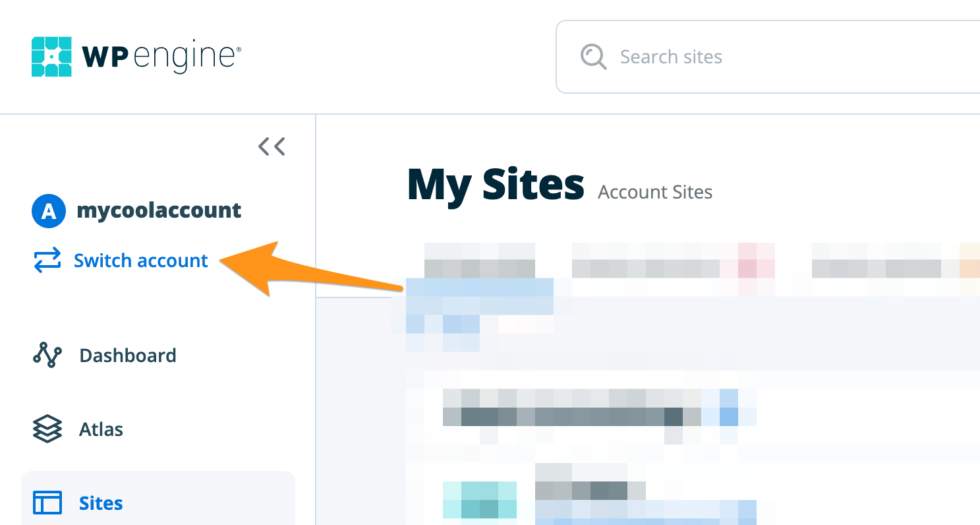Click the WP Engine grid logo icon

coord(51,57)
